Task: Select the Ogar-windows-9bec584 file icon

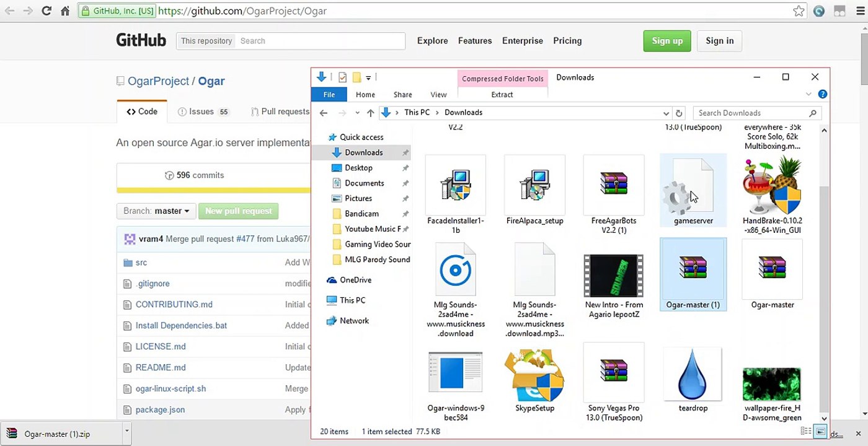Action: pyautogui.click(x=456, y=373)
